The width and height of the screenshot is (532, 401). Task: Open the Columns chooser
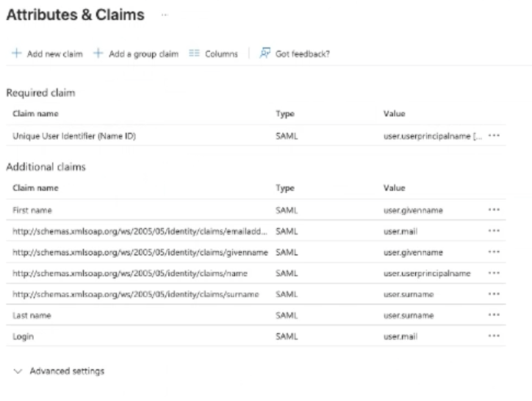(x=213, y=54)
